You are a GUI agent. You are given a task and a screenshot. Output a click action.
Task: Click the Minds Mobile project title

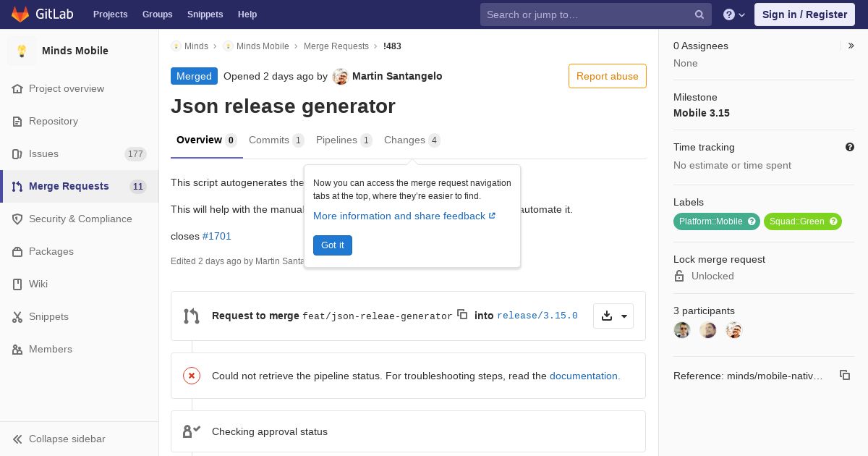tap(75, 51)
